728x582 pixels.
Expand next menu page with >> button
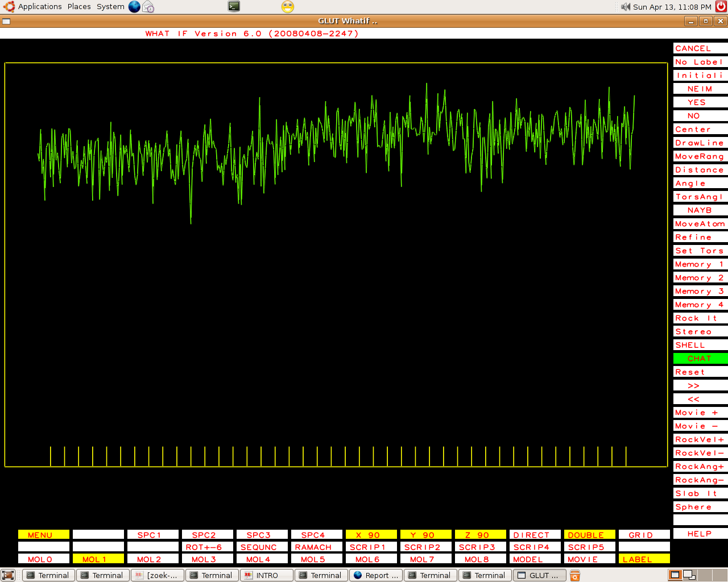coord(700,385)
